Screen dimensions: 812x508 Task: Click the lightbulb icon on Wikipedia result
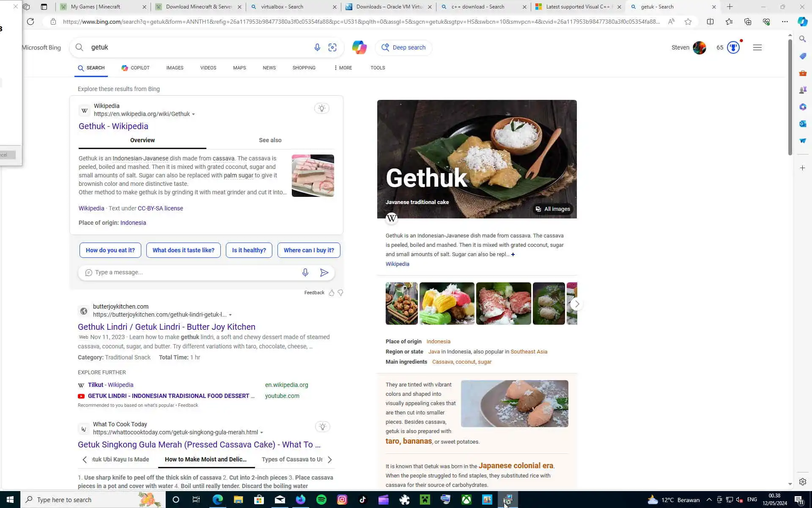click(x=321, y=108)
